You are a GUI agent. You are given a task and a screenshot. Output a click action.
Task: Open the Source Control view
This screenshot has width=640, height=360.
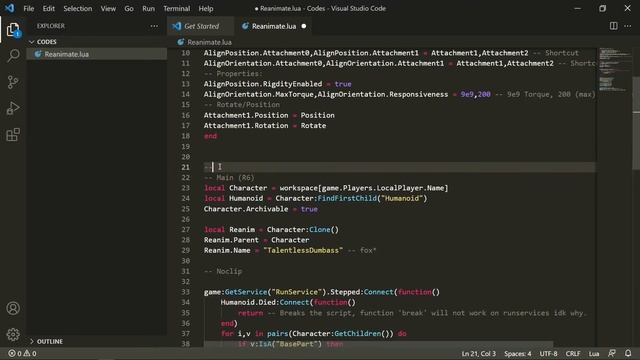click(13, 82)
